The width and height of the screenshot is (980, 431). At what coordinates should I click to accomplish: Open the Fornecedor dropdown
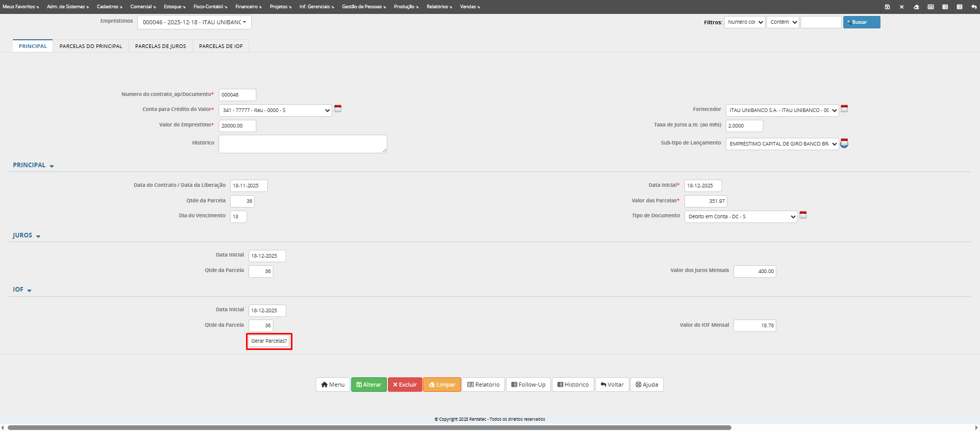point(782,110)
